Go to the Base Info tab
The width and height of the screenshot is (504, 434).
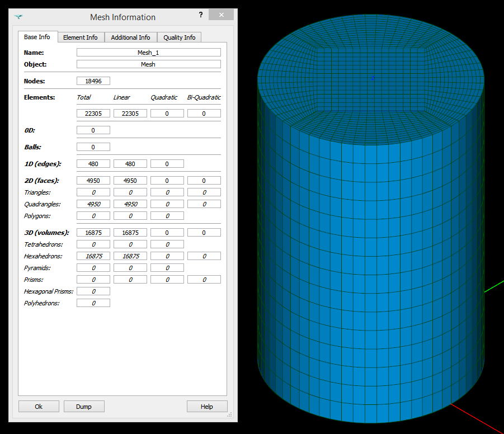tap(37, 37)
